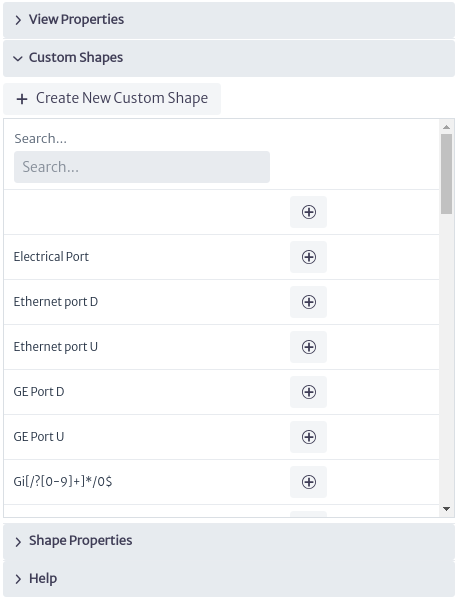
Task: Add the Ethernet port U shape
Action: pos(308,347)
